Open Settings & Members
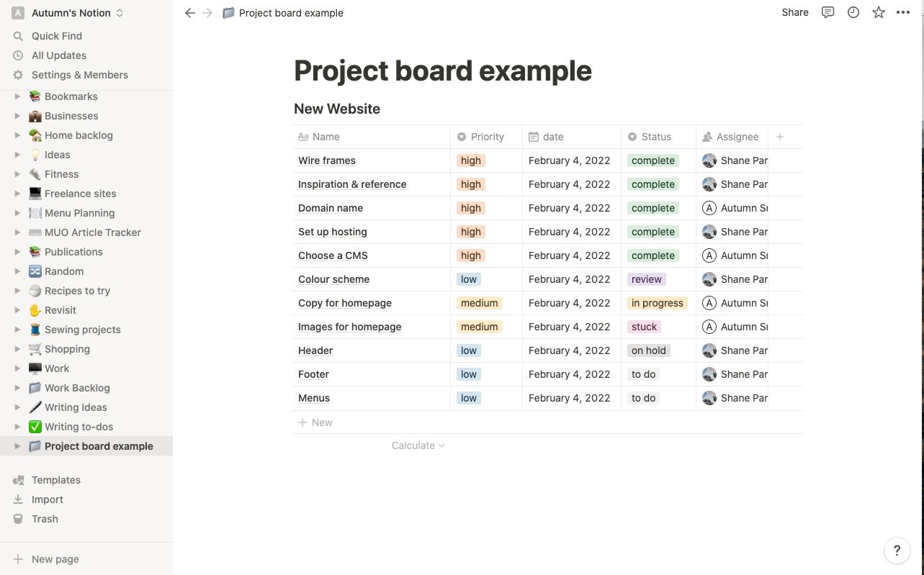Viewport: 924px width, 575px height. point(79,74)
